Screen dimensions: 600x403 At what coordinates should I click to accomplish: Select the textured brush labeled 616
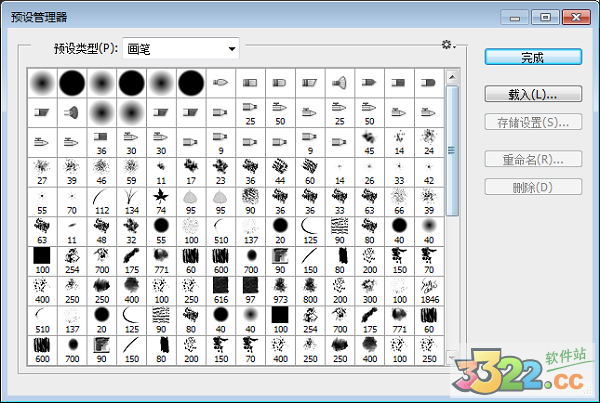click(220, 289)
